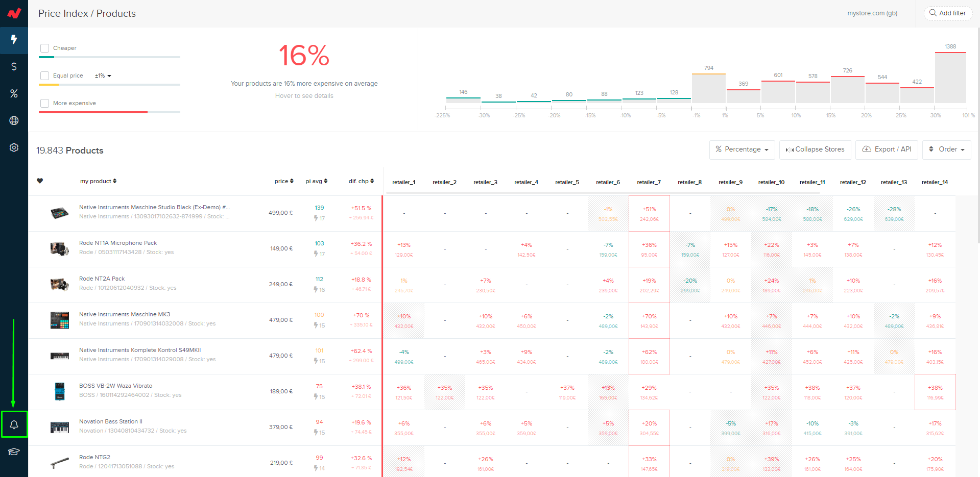Image resolution: width=980 pixels, height=477 pixels.
Task: Open the Percentage dropdown
Action: 742,149
